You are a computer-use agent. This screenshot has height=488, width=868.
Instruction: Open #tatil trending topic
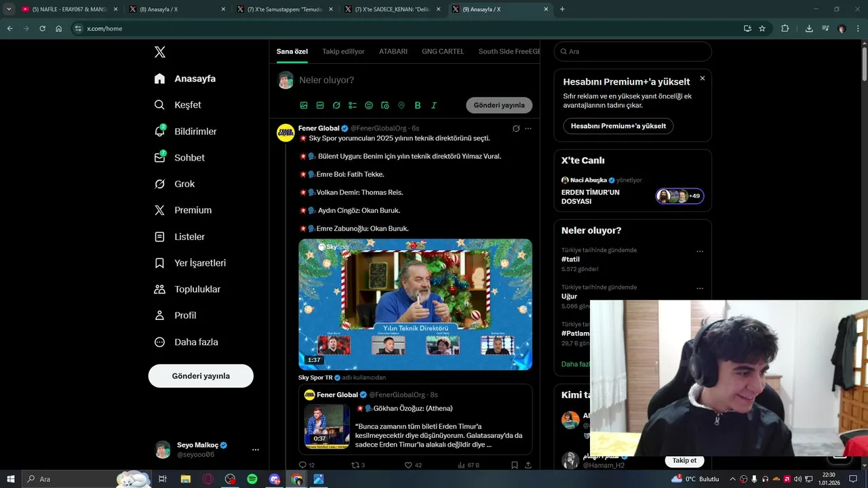point(570,260)
